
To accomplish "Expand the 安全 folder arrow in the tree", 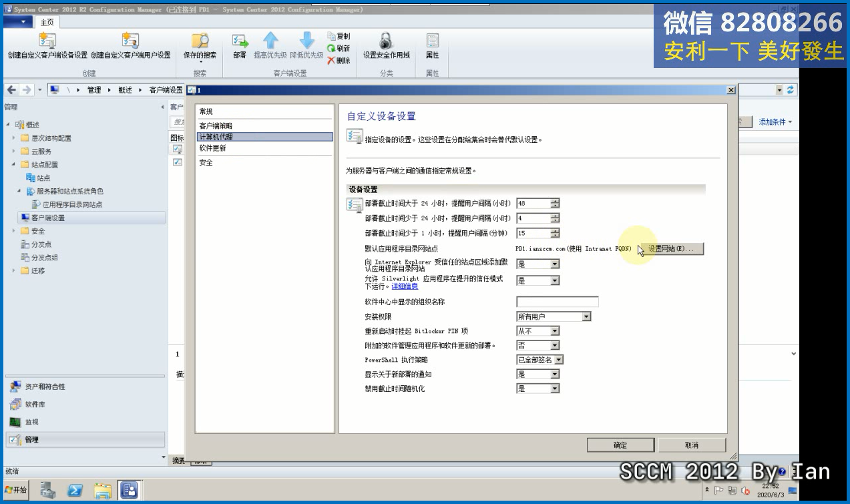I will 14,231.
